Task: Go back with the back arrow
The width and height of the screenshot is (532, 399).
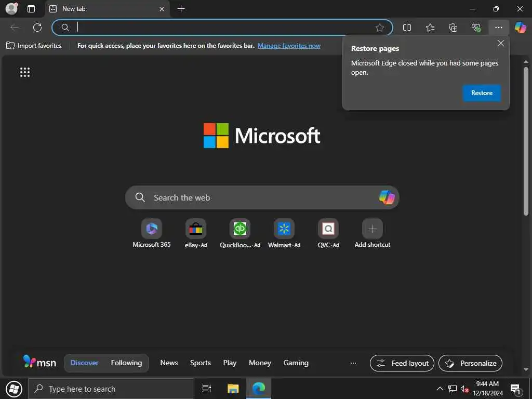Action: coord(15,28)
